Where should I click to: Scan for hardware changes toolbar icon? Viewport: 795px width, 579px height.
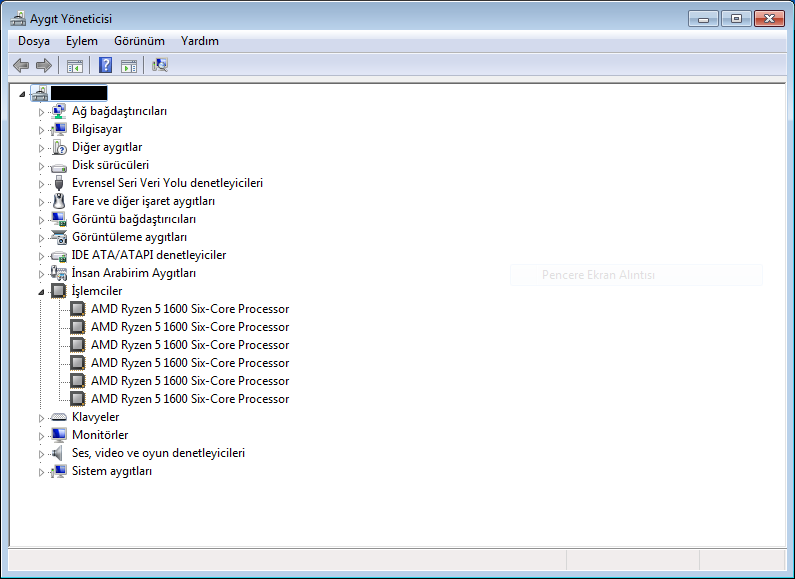pyautogui.click(x=160, y=65)
